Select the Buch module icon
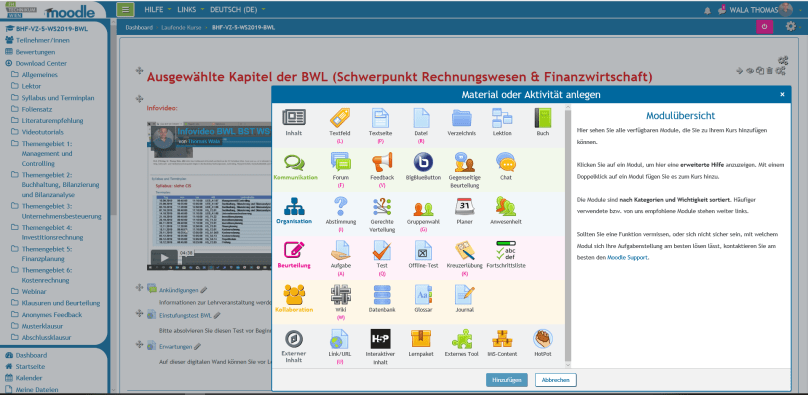Image resolution: width=808 pixels, height=395 pixels. click(x=543, y=118)
